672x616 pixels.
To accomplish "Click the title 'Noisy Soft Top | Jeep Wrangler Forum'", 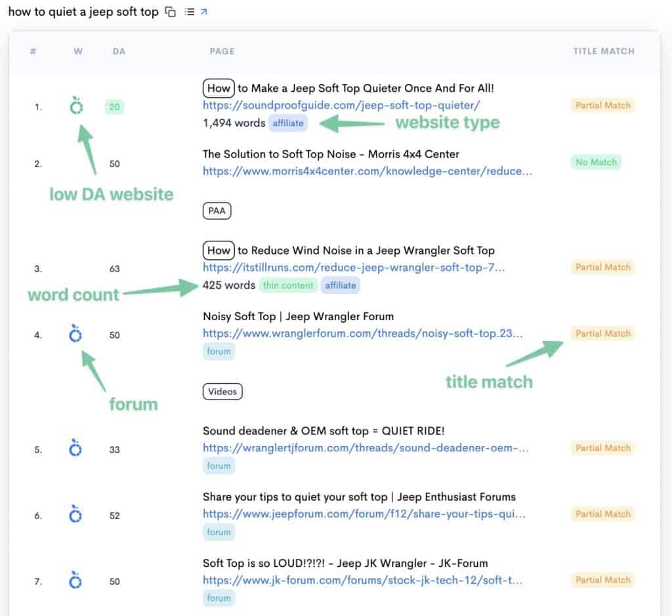I will [299, 317].
